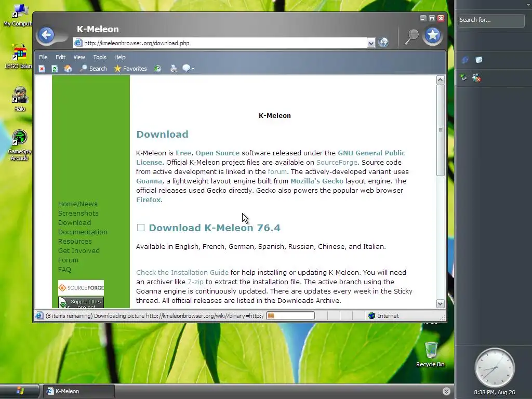532x399 pixels.
Task: Click the Print icon in toolbar
Action: coord(174,69)
